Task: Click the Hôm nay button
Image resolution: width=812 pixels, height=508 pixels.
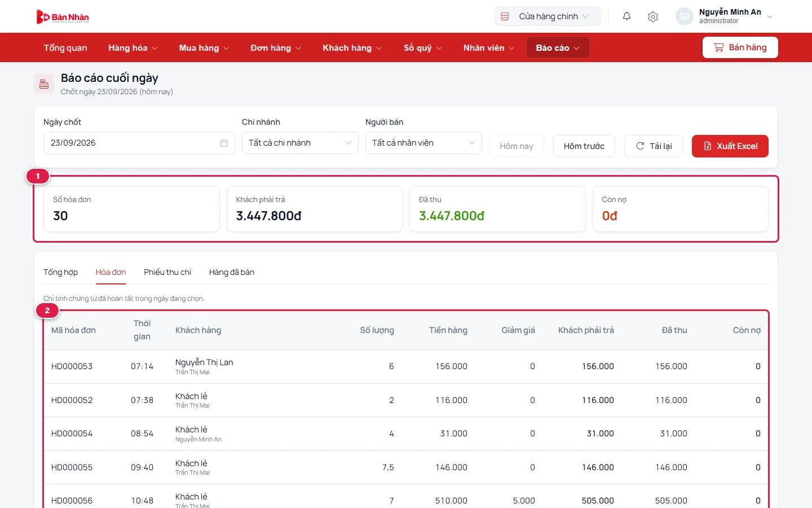Action: 517,146
